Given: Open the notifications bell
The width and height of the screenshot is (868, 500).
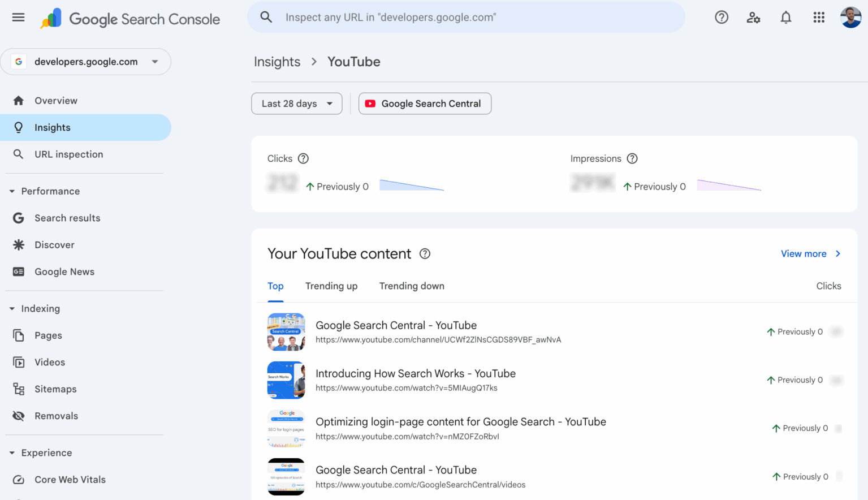Looking at the screenshot, I should 785,18.
